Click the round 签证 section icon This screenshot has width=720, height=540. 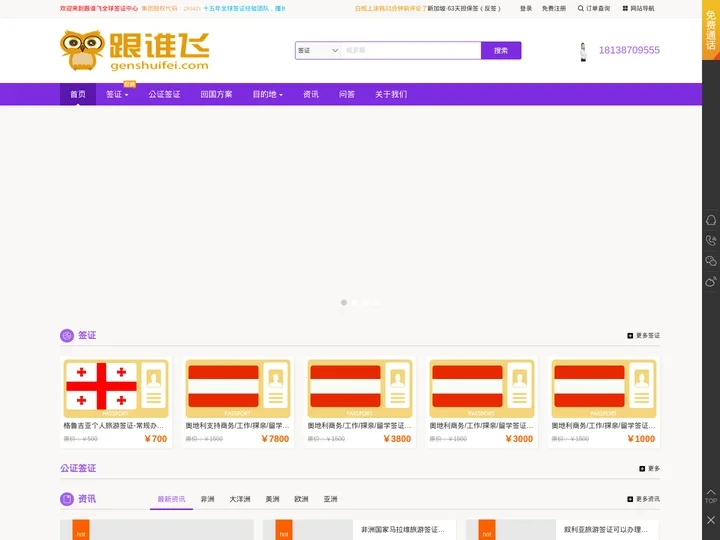coord(67,336)
